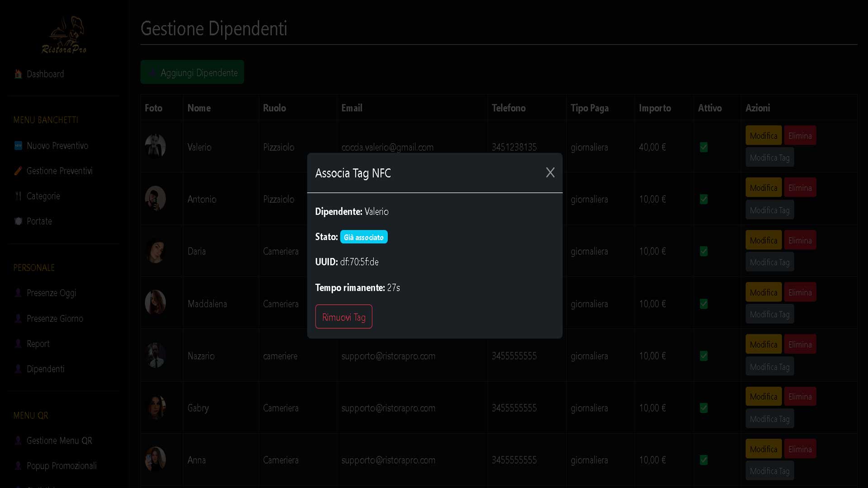Click the RistoraPro logo
The width and height of the screenshot is (868, 488).
point(64,35)
